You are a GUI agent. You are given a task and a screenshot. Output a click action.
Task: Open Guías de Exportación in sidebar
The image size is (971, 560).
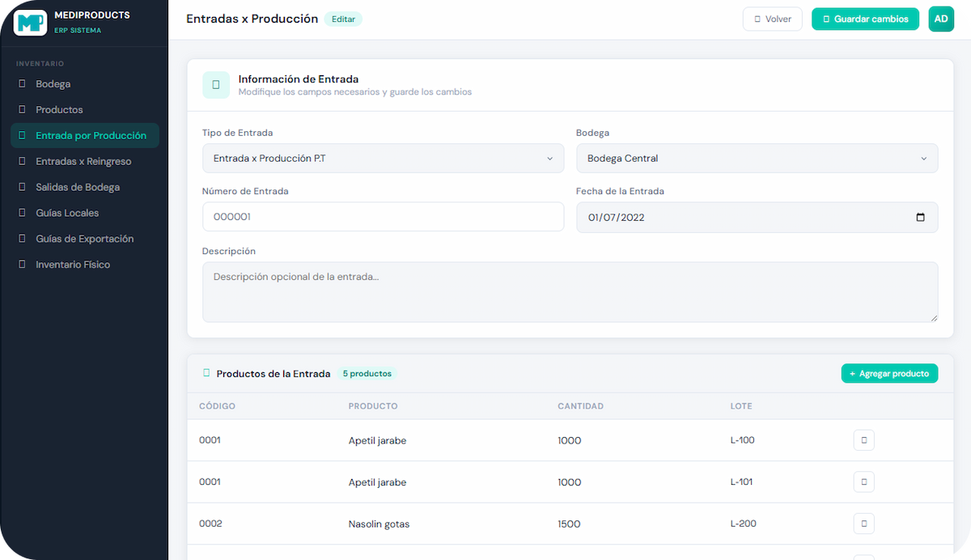pyautogui.click(x=84, y=240)
